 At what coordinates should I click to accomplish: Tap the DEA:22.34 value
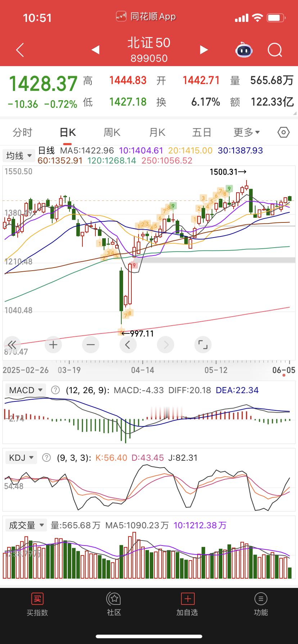[237, 390]
